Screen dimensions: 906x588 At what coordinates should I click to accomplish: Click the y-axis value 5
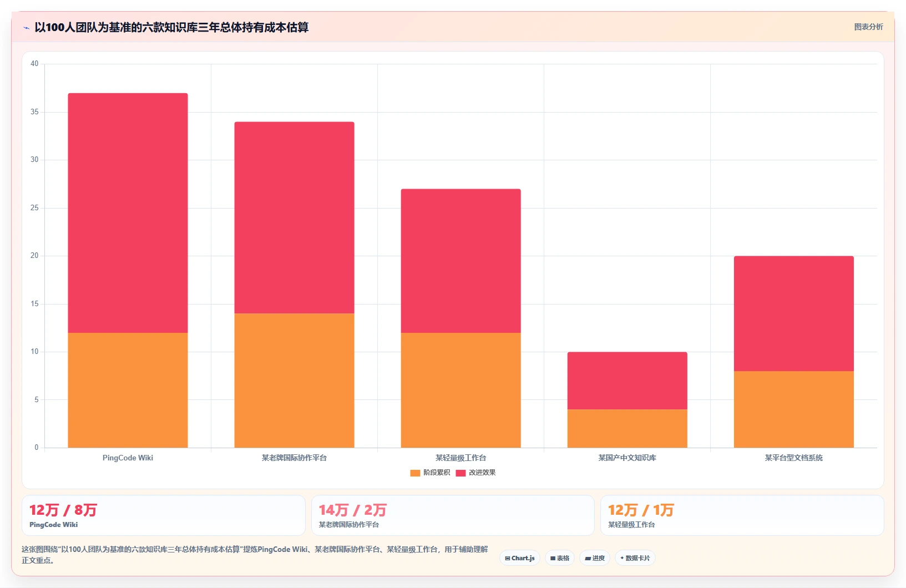pos(37,400)
